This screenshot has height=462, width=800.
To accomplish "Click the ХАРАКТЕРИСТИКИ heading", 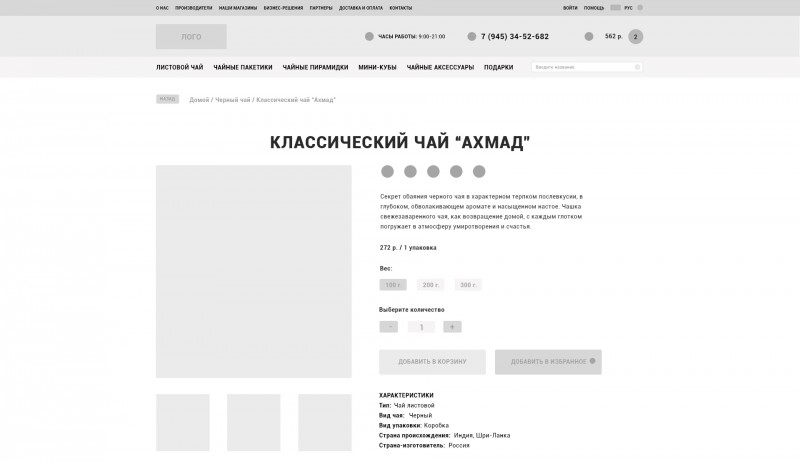I will point(406,395).
